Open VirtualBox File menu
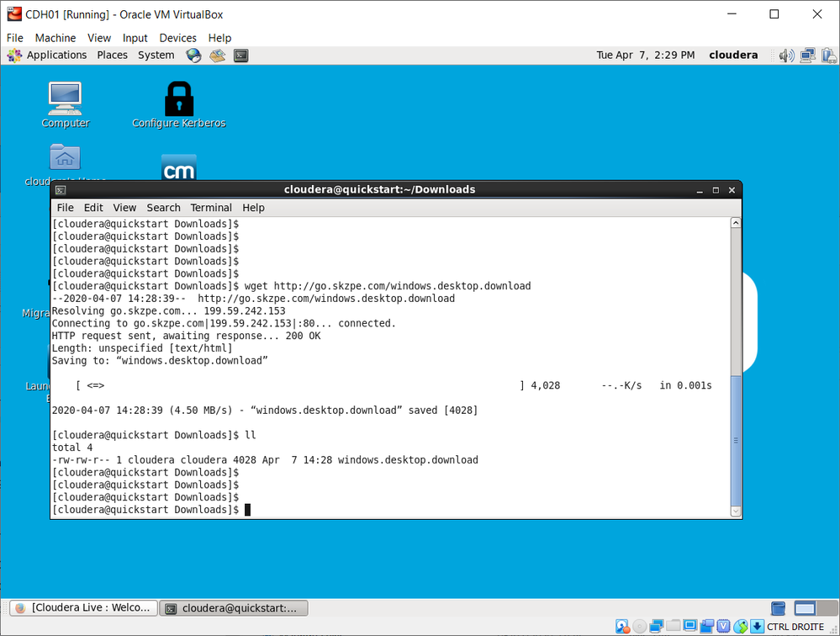The height and width of the screenshot is (636, 840). 15,38
